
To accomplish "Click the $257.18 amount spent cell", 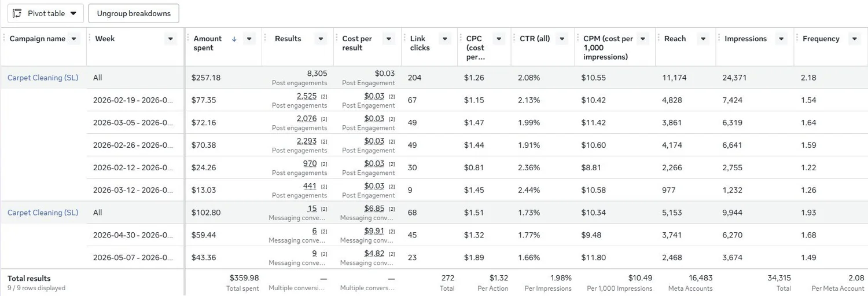I will tap(206, 78).
